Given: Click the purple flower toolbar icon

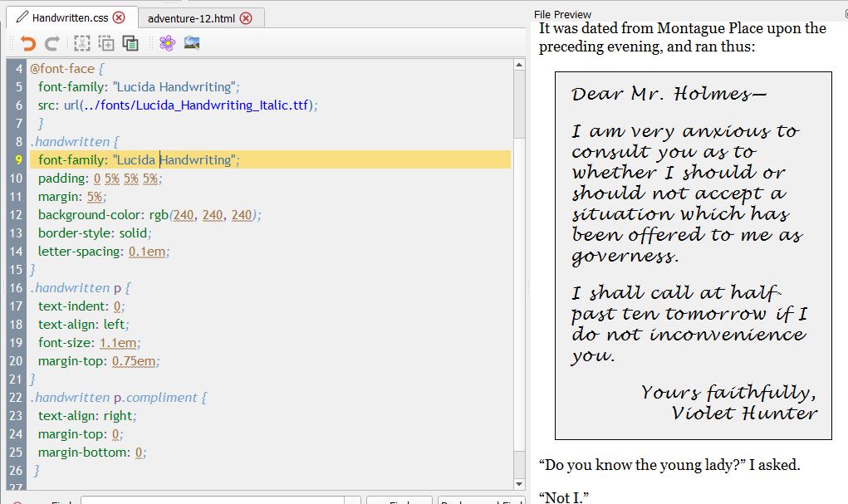Looking at the screenshot, I should [167, 43].
